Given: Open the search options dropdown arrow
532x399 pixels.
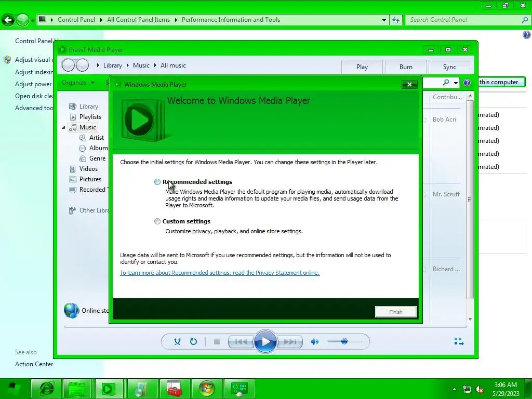Looking at the screenshot, I should 456,83.
